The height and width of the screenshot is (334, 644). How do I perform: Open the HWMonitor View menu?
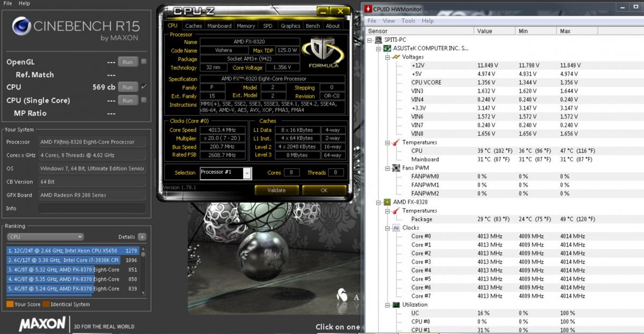point(389,21)
